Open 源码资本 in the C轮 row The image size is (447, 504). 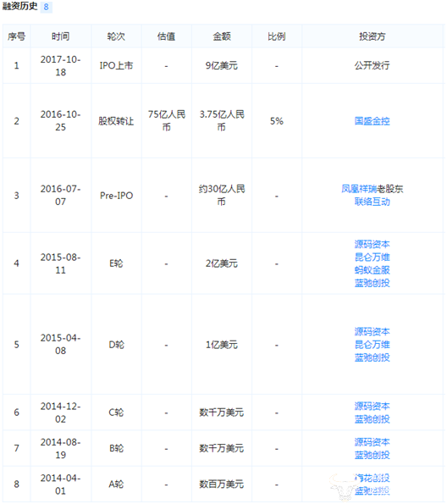pyautogui.click(x=372, y=407)
